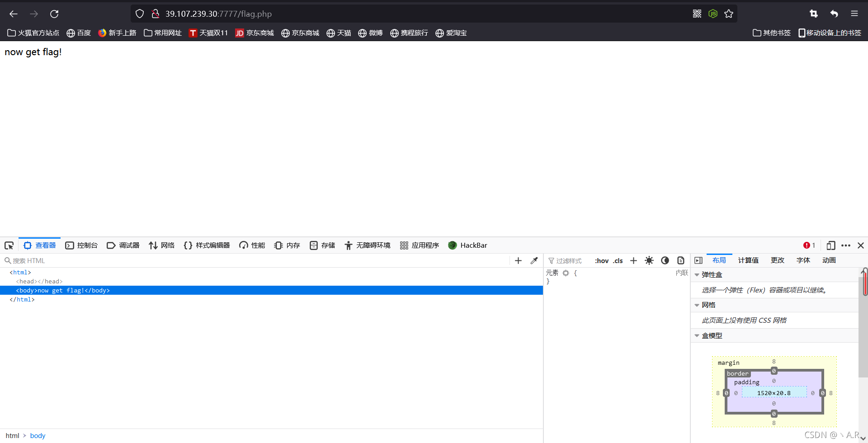Image resolution: width=868 pixels, height=443 pixels.
Task: Open the devtools three-dot options menu
Action: 846,245
